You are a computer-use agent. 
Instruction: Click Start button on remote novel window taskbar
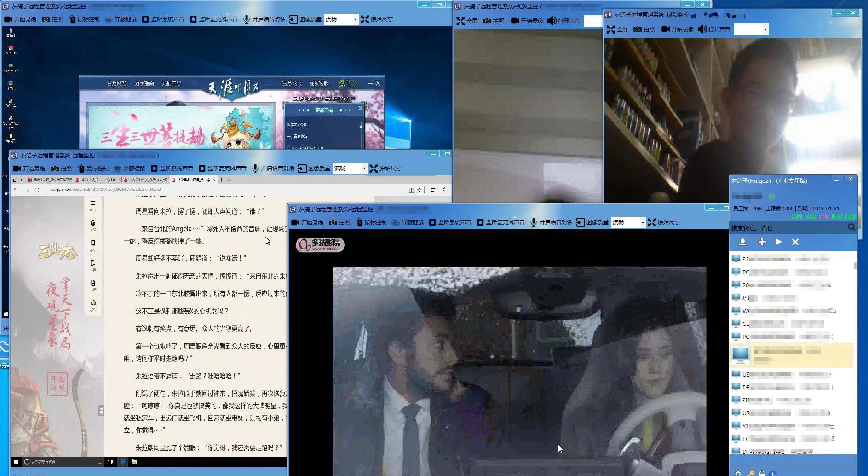16,462
